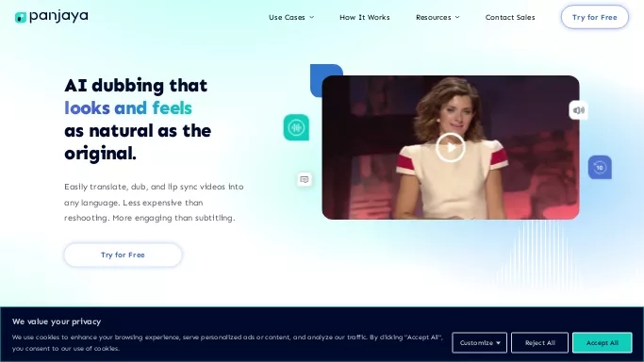Click the video thumbnail of woman
This screenshot has height=362, width=644.
451,147
